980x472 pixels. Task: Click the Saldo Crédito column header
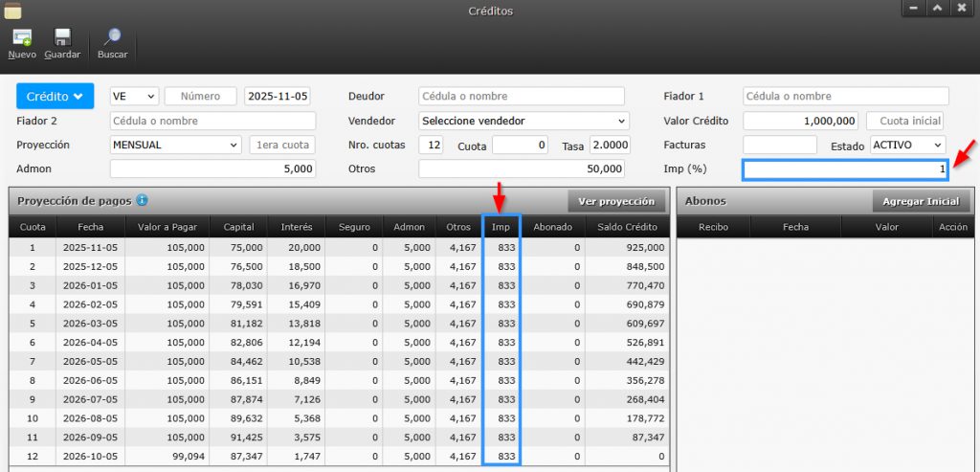(x=628, y=227)
